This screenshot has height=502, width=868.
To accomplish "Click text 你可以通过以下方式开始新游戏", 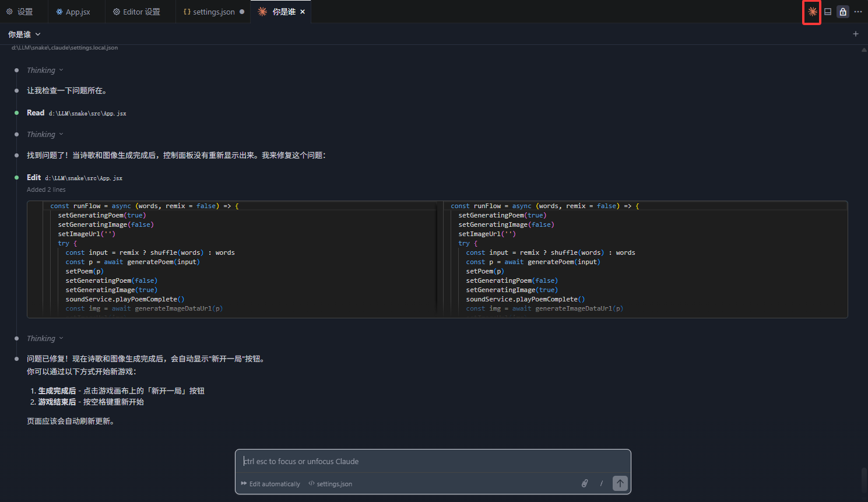I will pyautogui.click(x=82, y=371).
